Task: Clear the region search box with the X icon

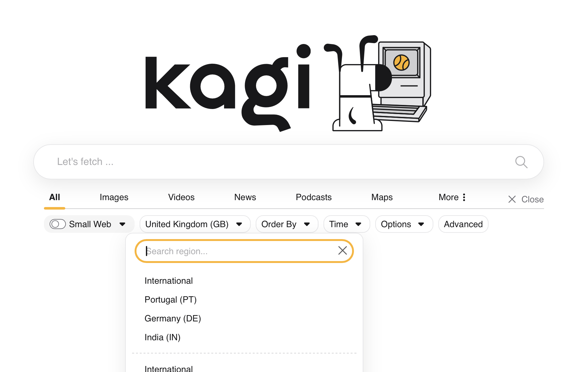Action: pyautogui.click(x=342, y=250)
